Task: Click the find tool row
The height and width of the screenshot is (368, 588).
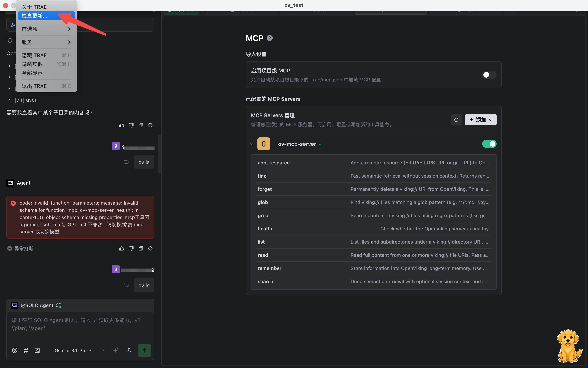Action: (374, 176)
